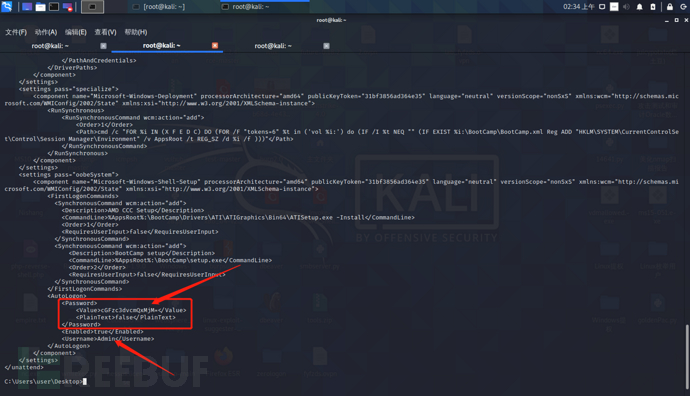
Task: Open the display settings tray icon
Action: click(602, 7)
